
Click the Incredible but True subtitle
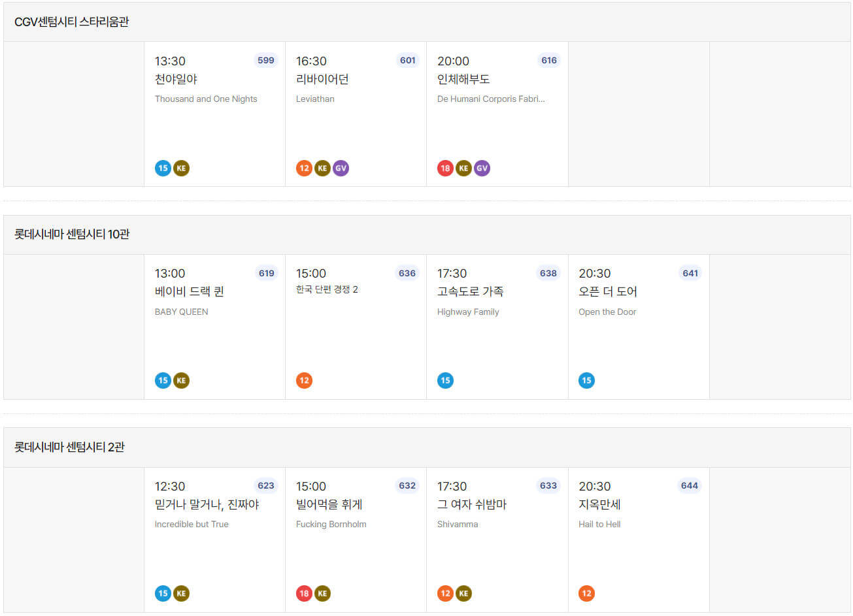tap(192, 524)
